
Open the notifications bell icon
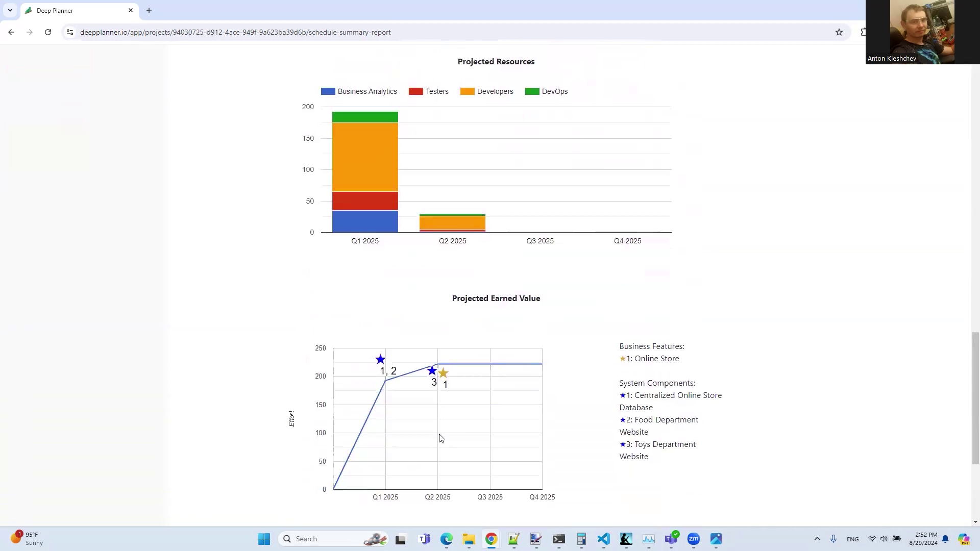945,539
